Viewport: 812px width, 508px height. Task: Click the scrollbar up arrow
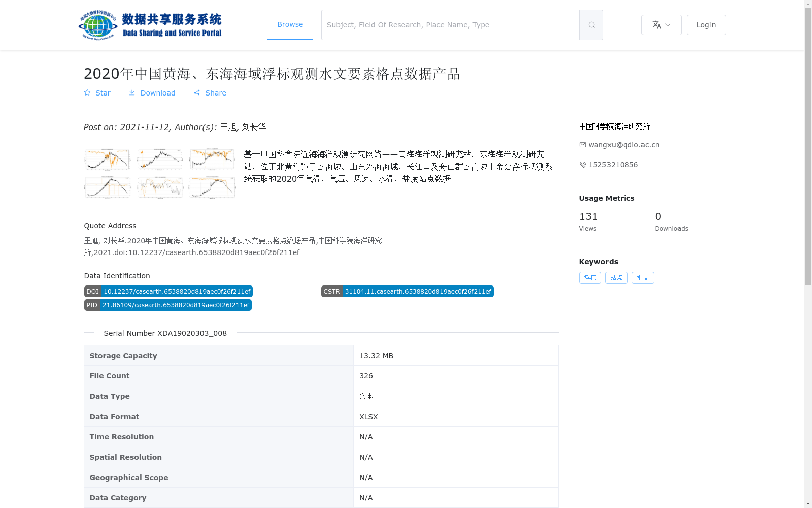click(x=808, y=4)
